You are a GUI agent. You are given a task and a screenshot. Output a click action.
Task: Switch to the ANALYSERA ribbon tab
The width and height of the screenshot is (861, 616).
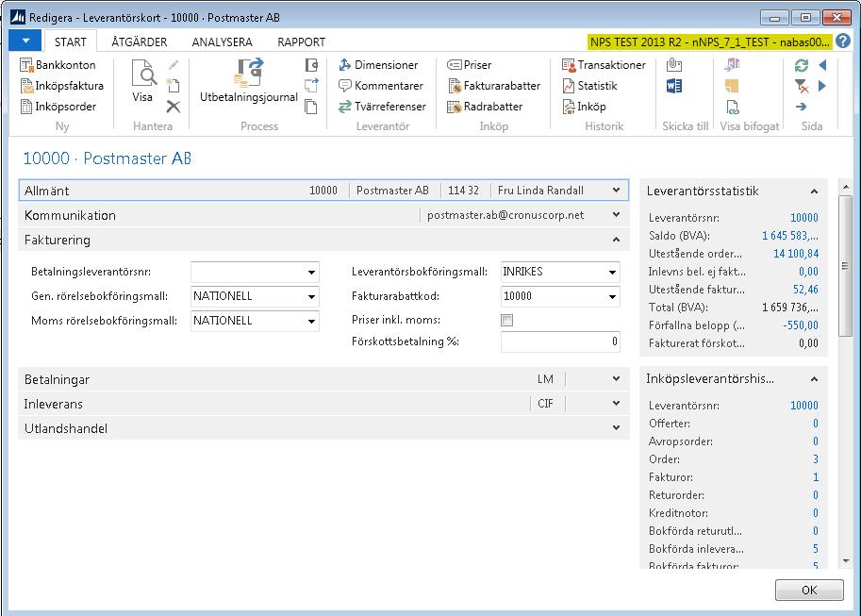222,42
